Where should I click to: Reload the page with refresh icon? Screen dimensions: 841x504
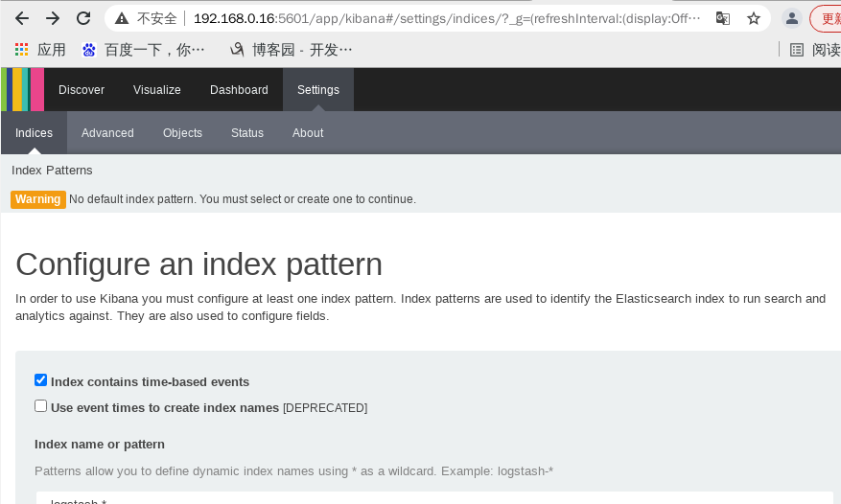coord(83,19)
